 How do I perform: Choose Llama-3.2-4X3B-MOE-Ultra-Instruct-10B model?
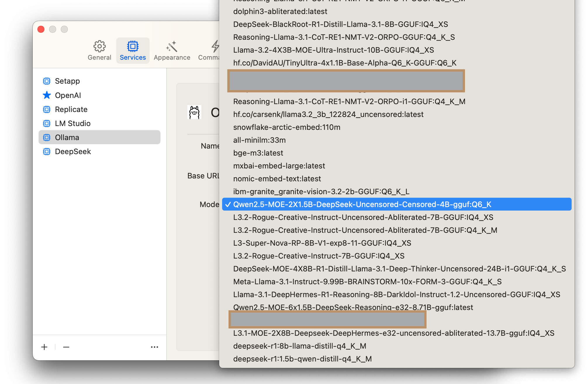point(397,50)
